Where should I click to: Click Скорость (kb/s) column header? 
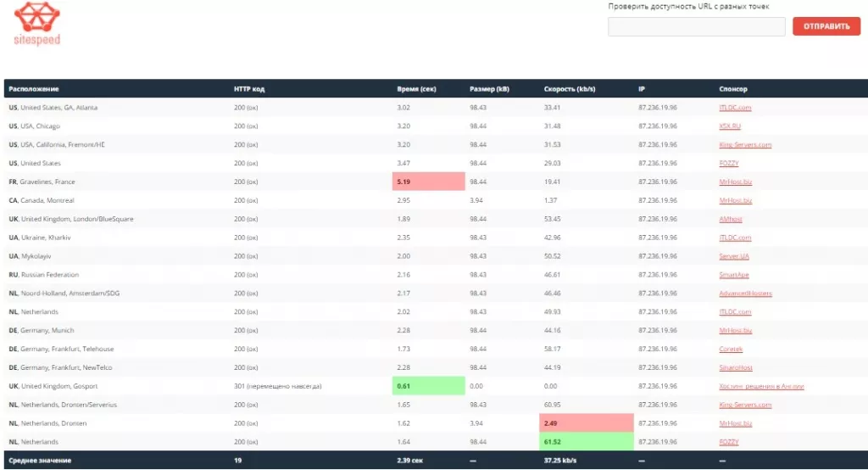570,89
